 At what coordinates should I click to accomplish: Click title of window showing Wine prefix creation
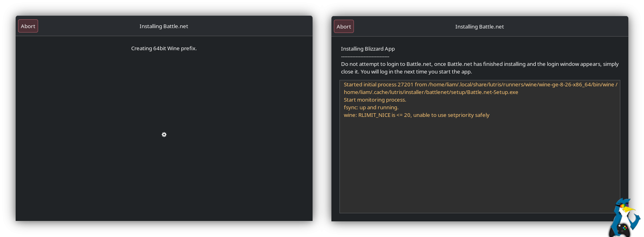tap(164, 26)
